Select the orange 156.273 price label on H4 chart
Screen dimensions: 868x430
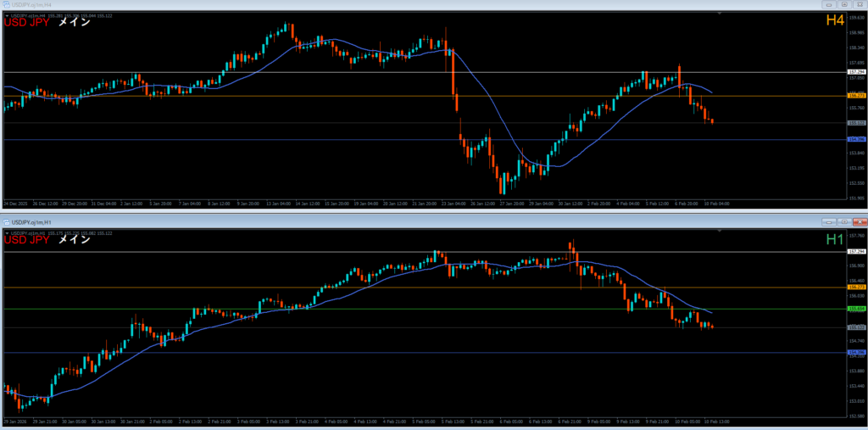pos(855,96)
